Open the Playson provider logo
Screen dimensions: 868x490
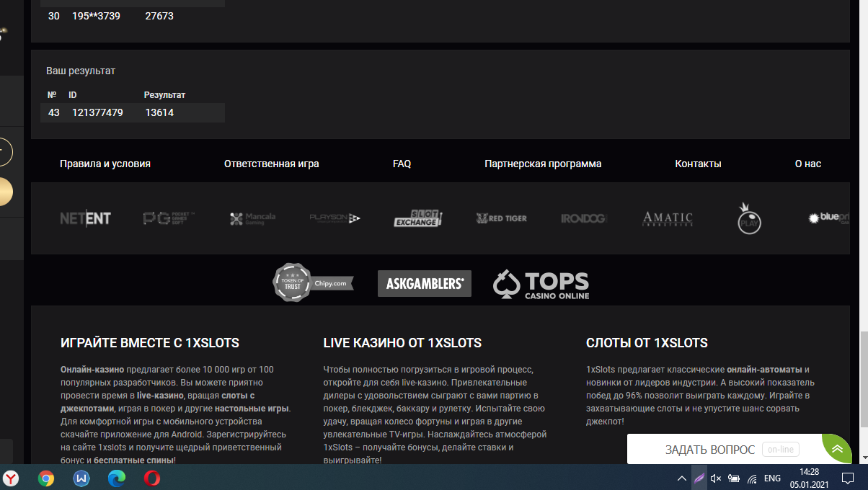click(335, 218)
